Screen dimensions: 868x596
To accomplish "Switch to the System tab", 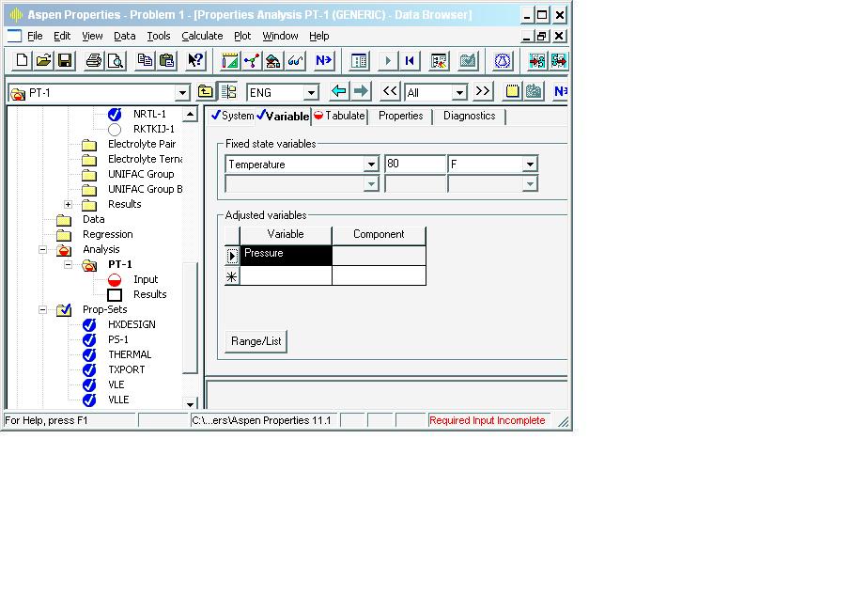I will pos(232,116).
